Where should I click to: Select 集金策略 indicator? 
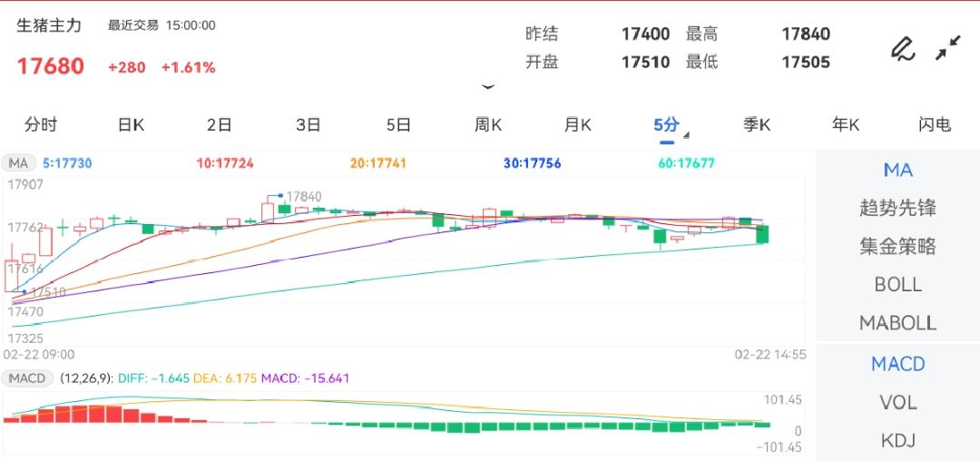pos(898,246)
